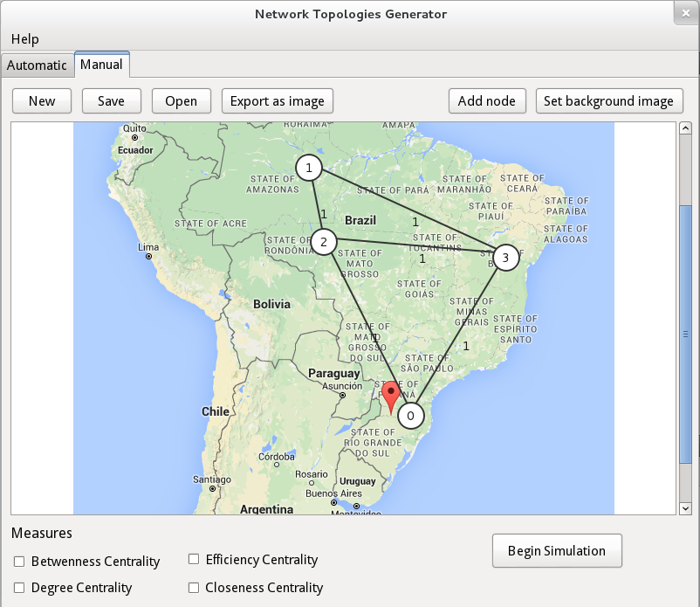This screenshot has height=607, width=700.
Task: Click the Lima city label
Action: click(x=148, y=247)
